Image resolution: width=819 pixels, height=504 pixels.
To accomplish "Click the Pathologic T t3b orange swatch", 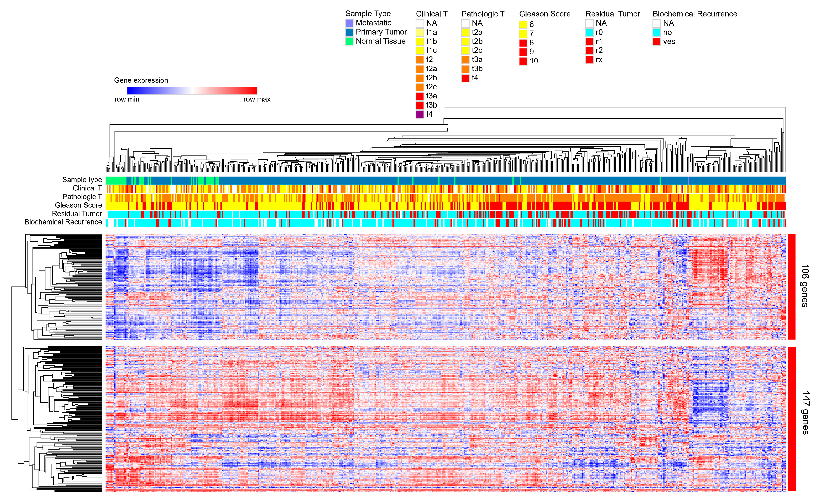I will [x=465, y=69].
